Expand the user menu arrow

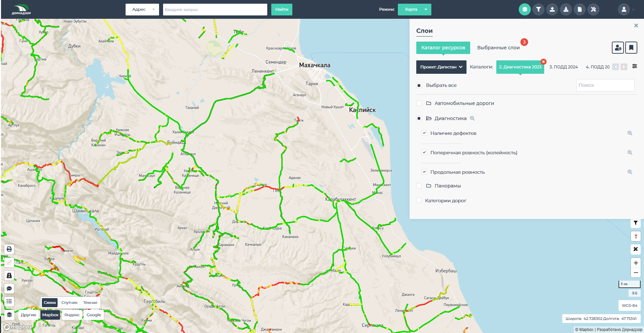click(633, 10)
